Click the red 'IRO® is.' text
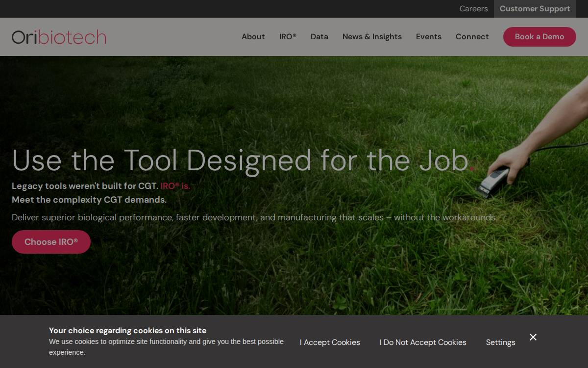Image resolution: width=588 pixels, height=368 pixels. coord(175,186)
